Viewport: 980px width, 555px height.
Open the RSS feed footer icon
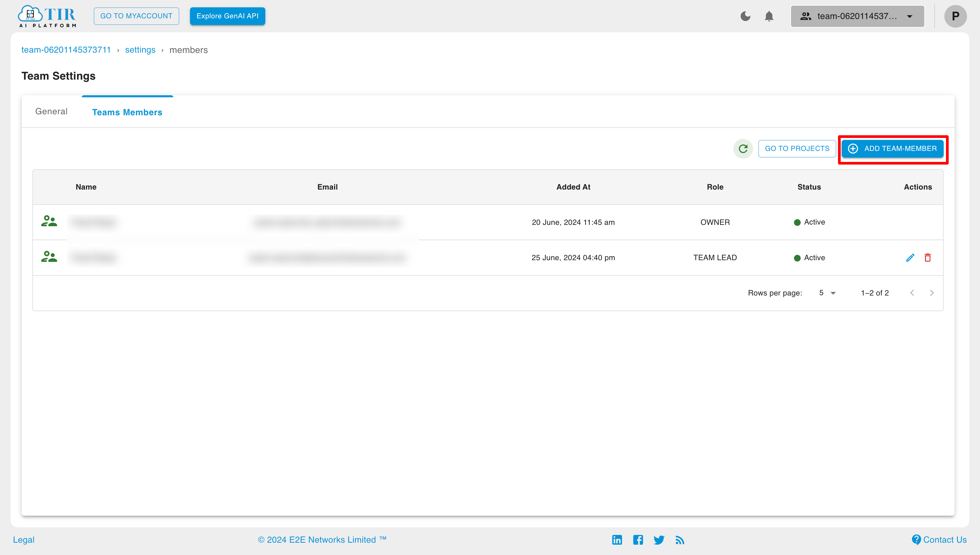click(x=680, y=540)
